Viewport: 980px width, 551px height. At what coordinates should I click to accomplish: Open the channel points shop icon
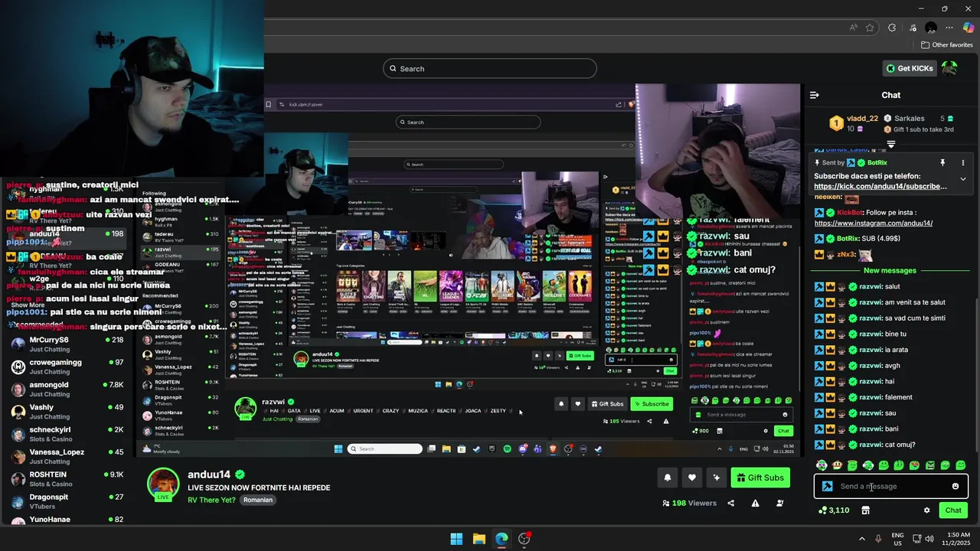[866, 510]
